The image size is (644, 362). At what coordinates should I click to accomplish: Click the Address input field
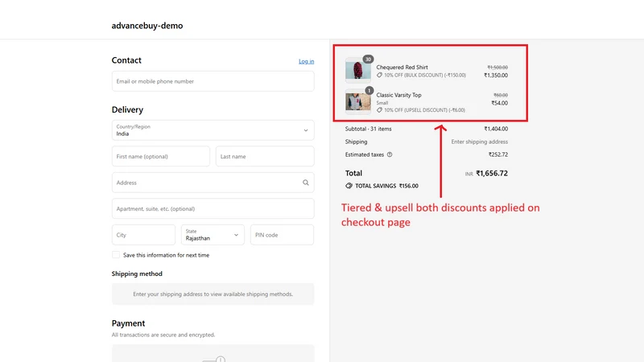pyautogui.click(x=213, y=183)
